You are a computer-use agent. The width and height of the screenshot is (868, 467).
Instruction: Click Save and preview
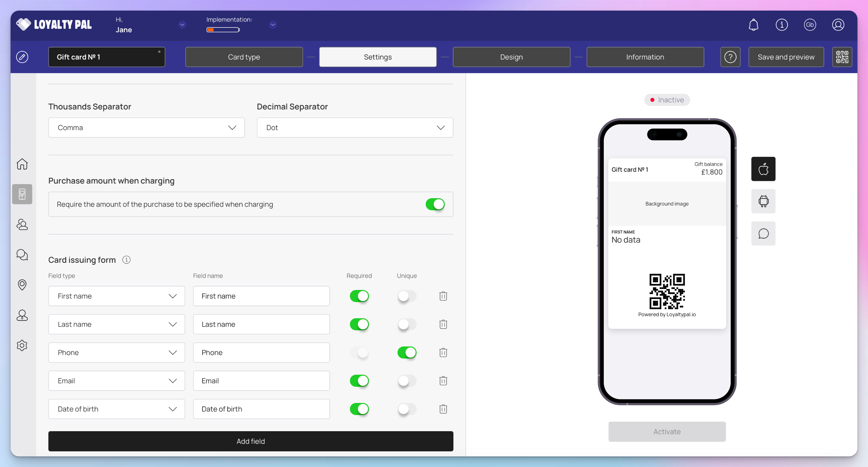tap(786, 57)
